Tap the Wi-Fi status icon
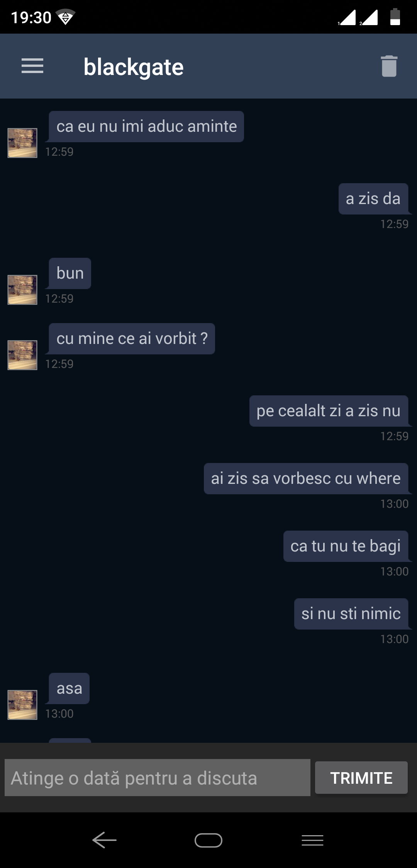The width and height of the screenshot is (417, 868). [65, 17]
